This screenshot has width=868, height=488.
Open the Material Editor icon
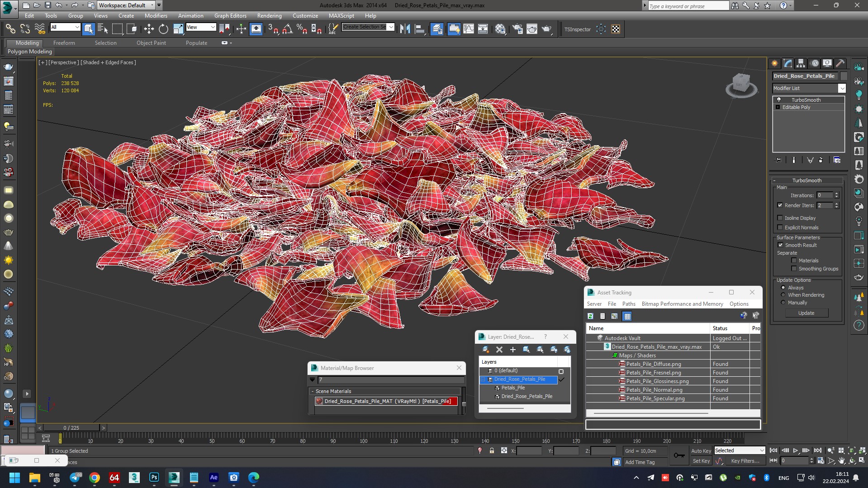500,29
